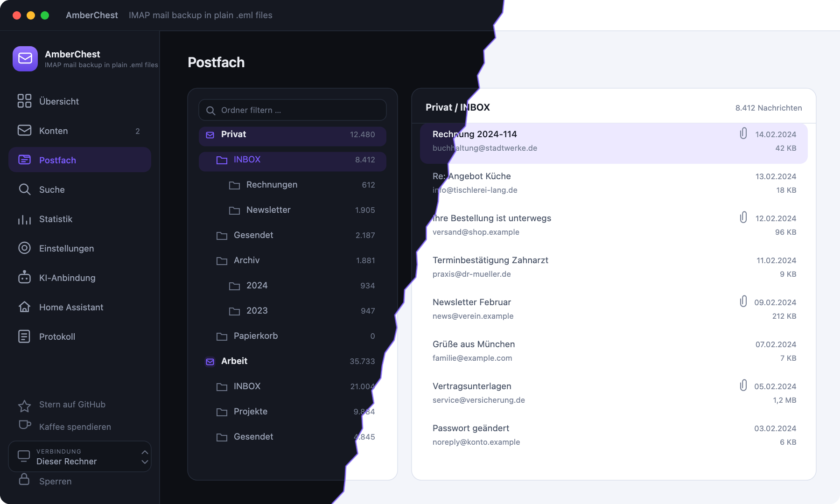The height and width of the screenshot is (504, 840).
Task: Open the Verbindung Dieser Rechner dropdown
Action: pos(80,456)
